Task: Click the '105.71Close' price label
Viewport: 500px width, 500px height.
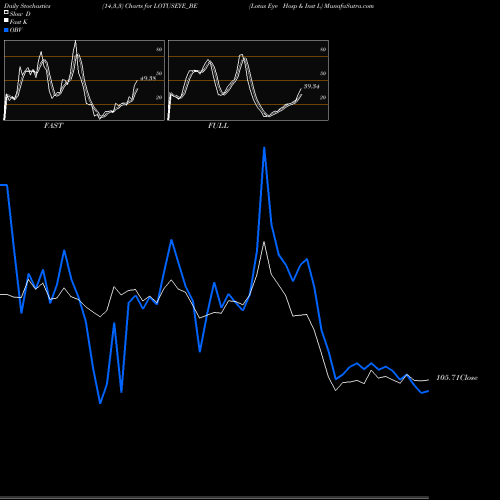Action: [457, 378]
